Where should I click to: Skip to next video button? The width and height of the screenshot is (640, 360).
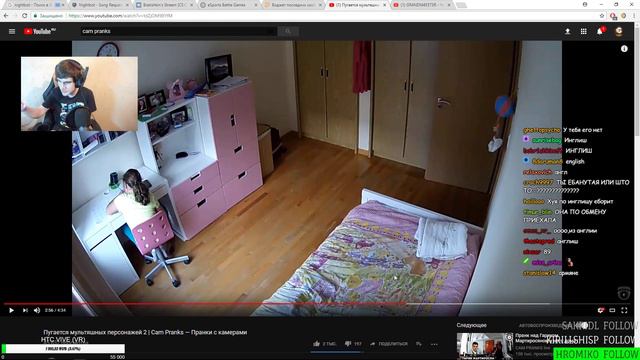click(x=25, y=310)
